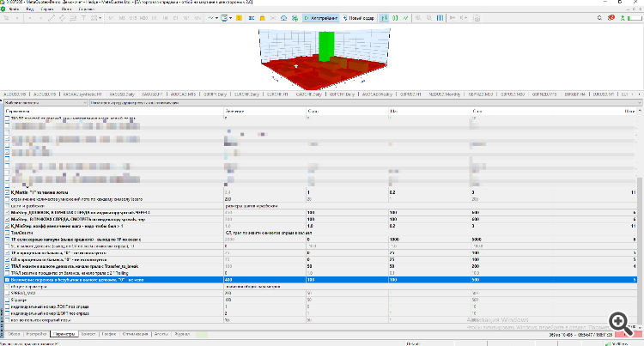
Task: Click the 3D optimization chart
Action: [324, 58]
